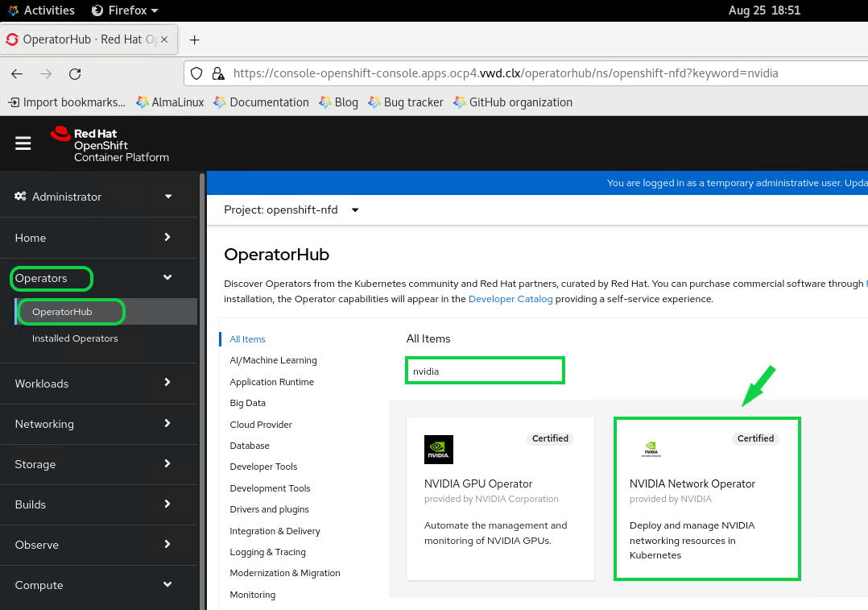Open the Firefox application menu in top bar
This screenshot has height=610, width=868.
(x=125, y=10)
